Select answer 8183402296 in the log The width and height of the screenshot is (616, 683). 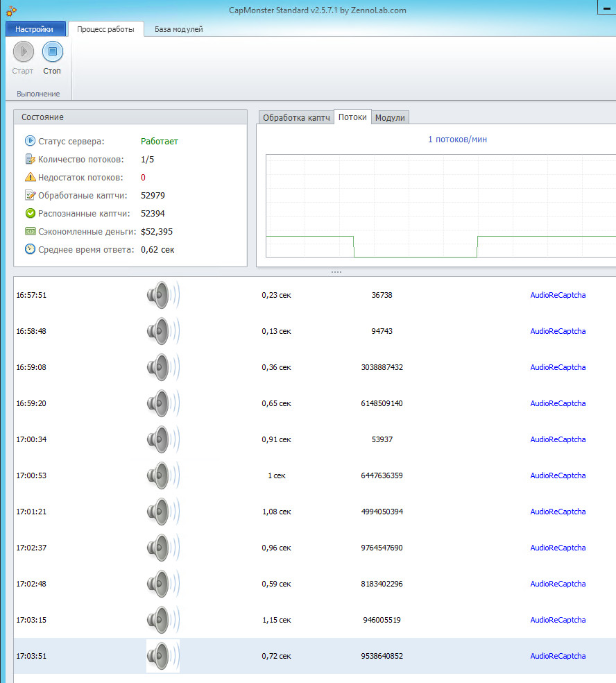click(x=382, y=584)
